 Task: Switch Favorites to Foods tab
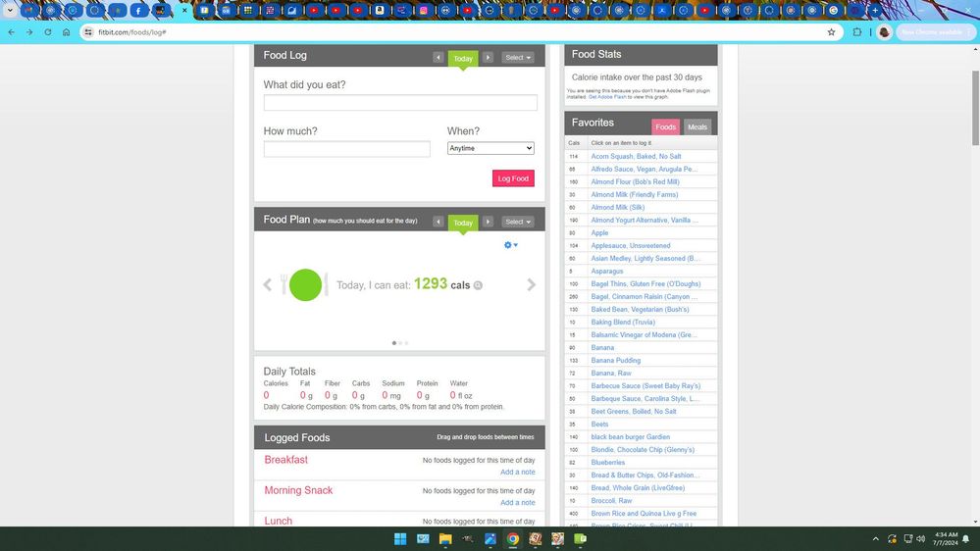[x=666, y=126]
